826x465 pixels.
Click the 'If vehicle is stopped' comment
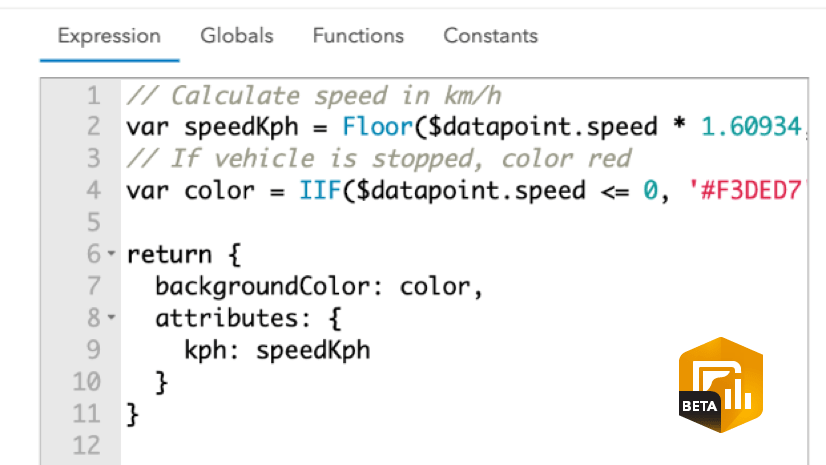pyautogui.click(x=378, y=159)
